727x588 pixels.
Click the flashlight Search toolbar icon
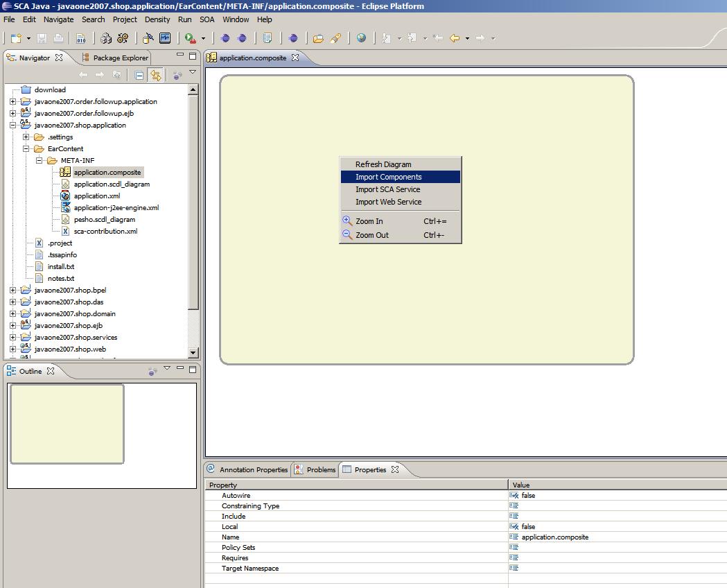pos(335,38)
